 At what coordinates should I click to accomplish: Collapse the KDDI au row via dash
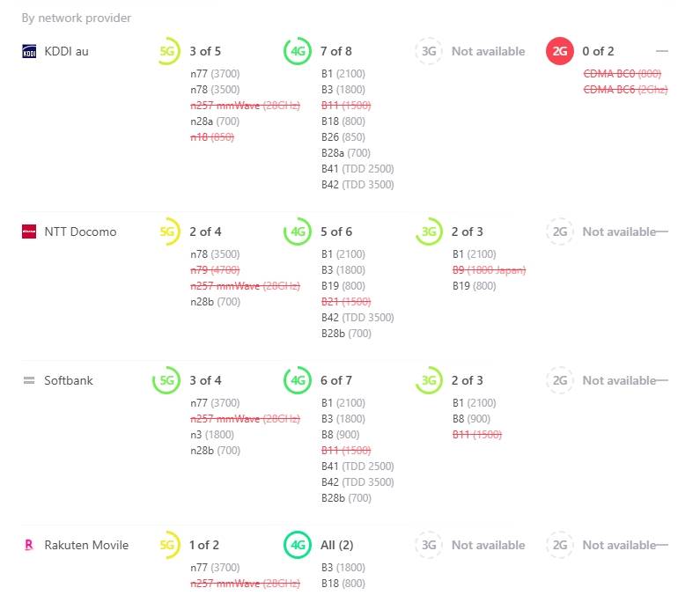tap(662, 51)
